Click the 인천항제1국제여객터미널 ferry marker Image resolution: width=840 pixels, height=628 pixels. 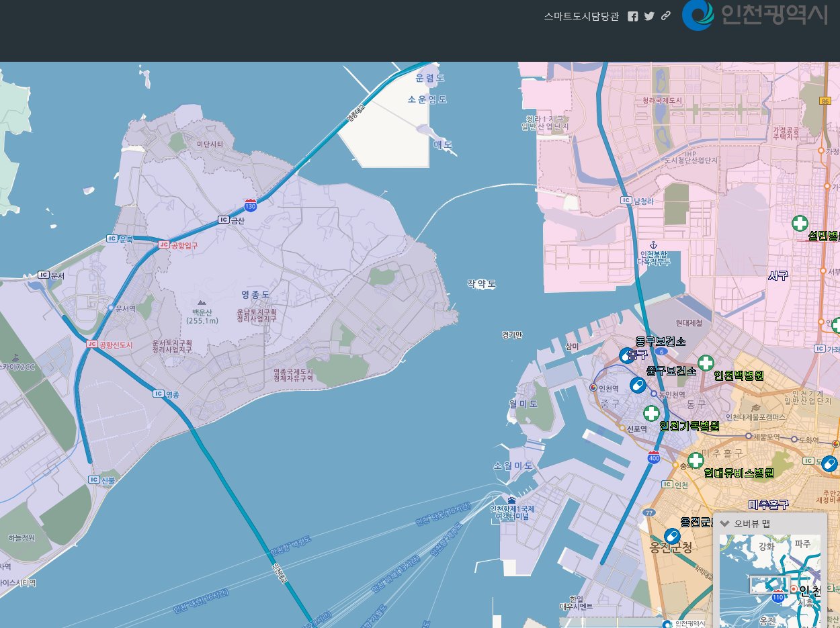click(x=512, y=500)
